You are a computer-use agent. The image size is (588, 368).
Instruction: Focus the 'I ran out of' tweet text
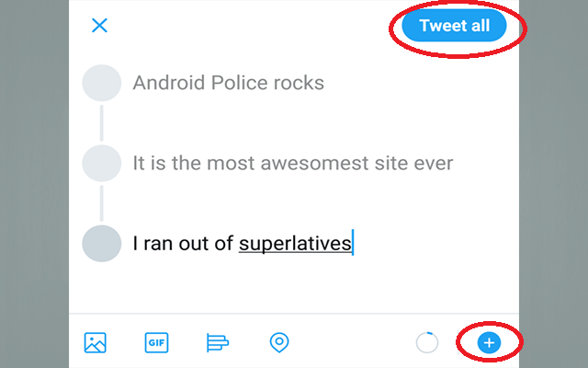tap(183, 244)
